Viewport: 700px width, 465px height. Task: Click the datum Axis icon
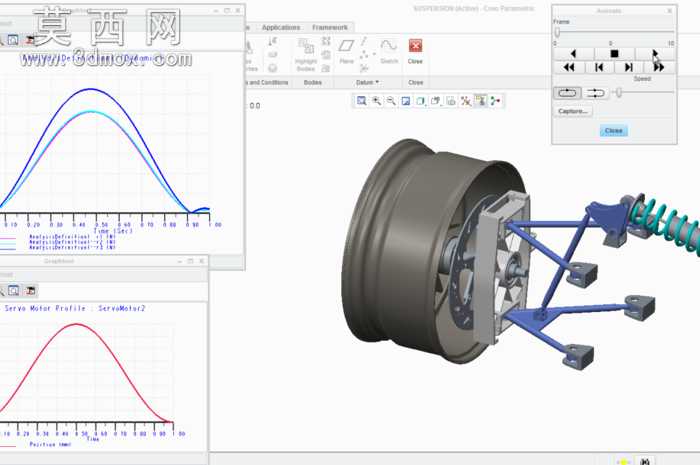(x=364, y=42)
